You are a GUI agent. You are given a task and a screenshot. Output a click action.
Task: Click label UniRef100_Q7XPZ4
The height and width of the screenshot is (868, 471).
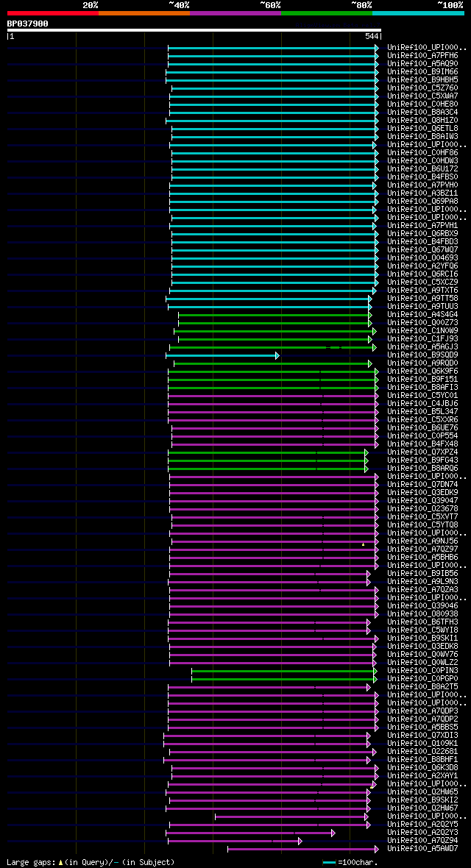[x=422, y=452]
